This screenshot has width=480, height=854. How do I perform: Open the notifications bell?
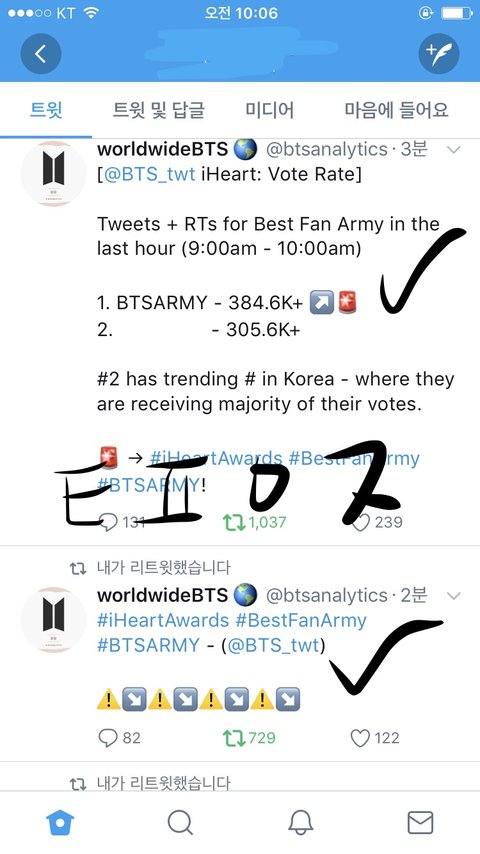pos(300,822)
